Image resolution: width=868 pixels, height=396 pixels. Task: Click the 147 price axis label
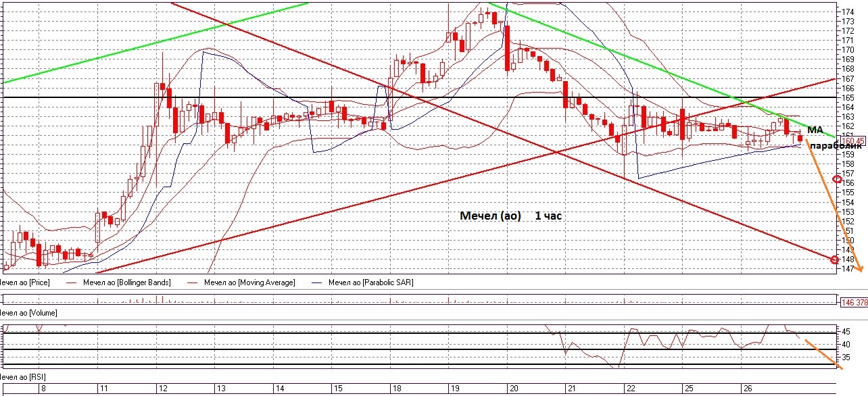pos(848,268)
